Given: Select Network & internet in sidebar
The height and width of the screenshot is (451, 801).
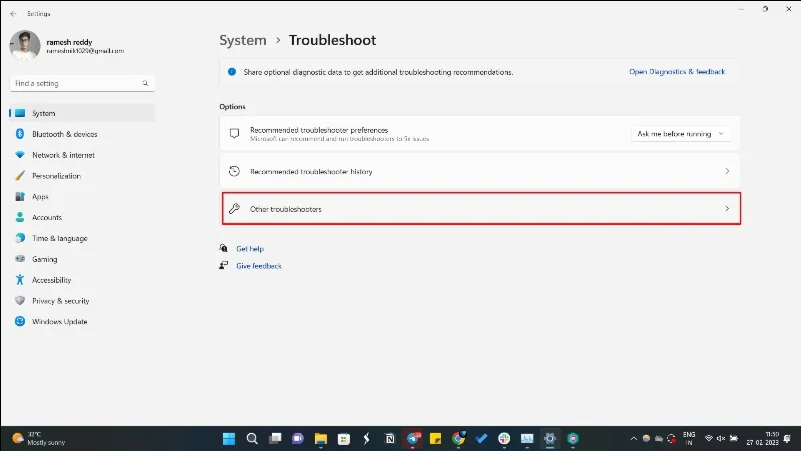Looking at the screenshot, I should tap(63, 155).
